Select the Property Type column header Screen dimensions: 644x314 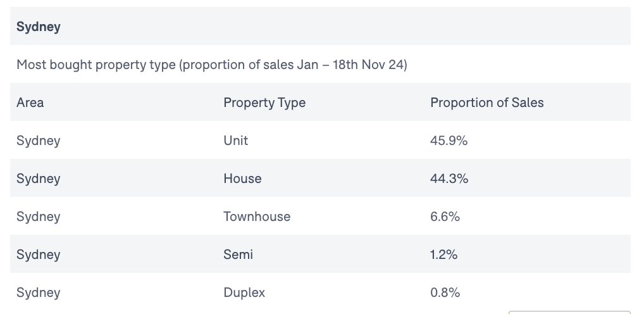point(264,103)
